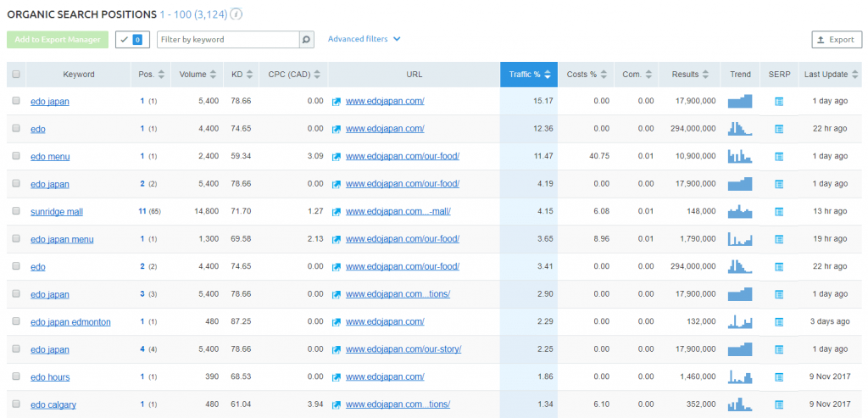The width and height of the screenshot is (868, 418).
Task: Sort by the Last Update column header
Action: [x=830, y=75]
